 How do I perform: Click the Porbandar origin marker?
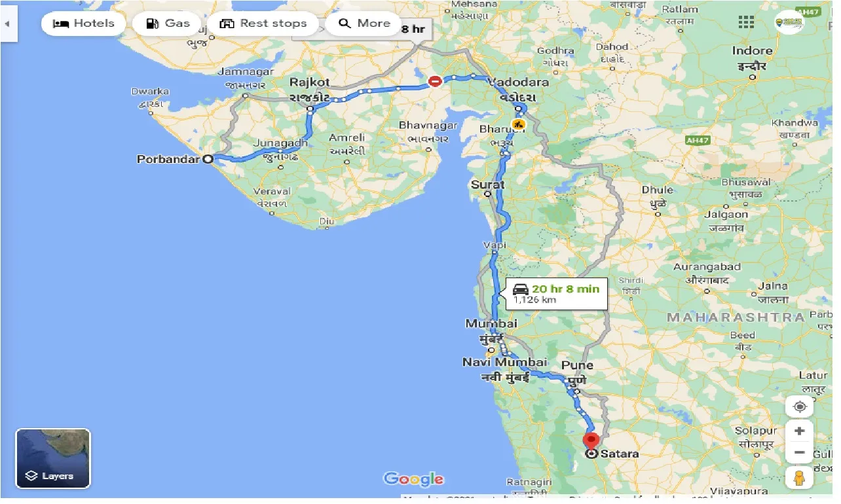(x=208, y=158)
